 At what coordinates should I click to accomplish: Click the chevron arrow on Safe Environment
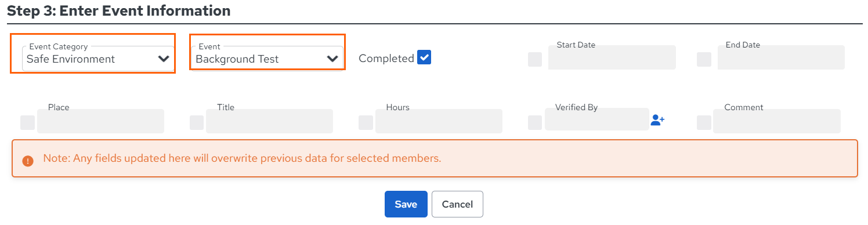[x=164, y=59]
